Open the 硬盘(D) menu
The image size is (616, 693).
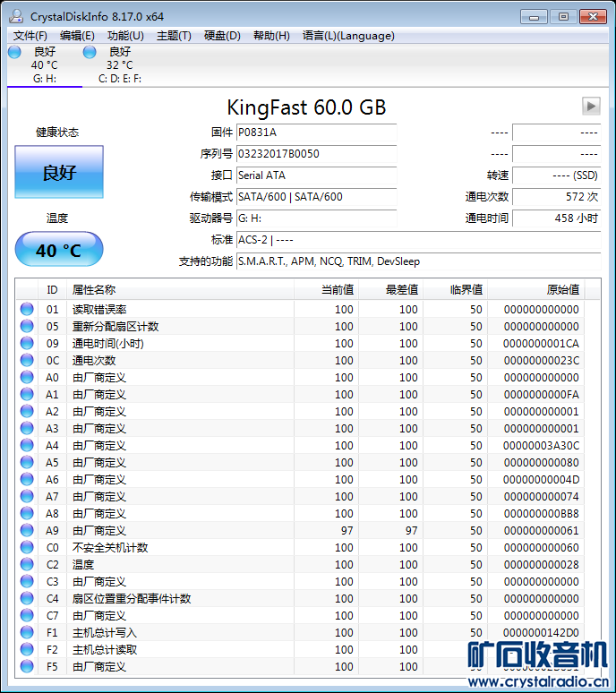(222, 36)
